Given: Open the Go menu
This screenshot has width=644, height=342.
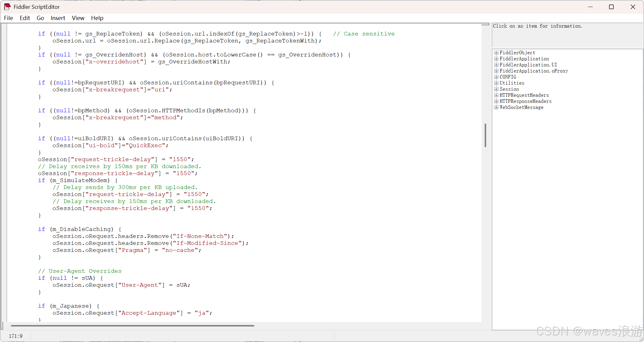Looking at the screenshot, I should coord(40,18).
